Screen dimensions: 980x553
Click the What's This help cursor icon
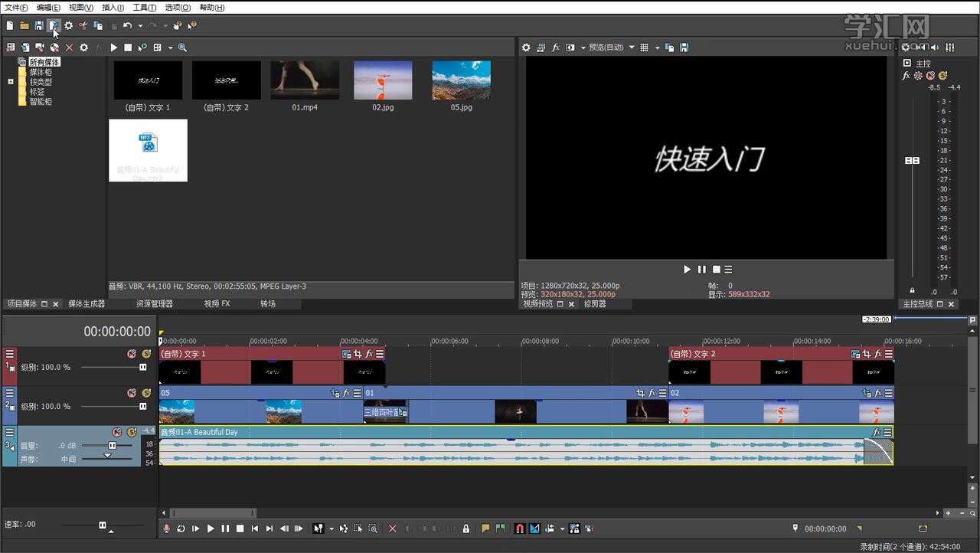point(191,25)
